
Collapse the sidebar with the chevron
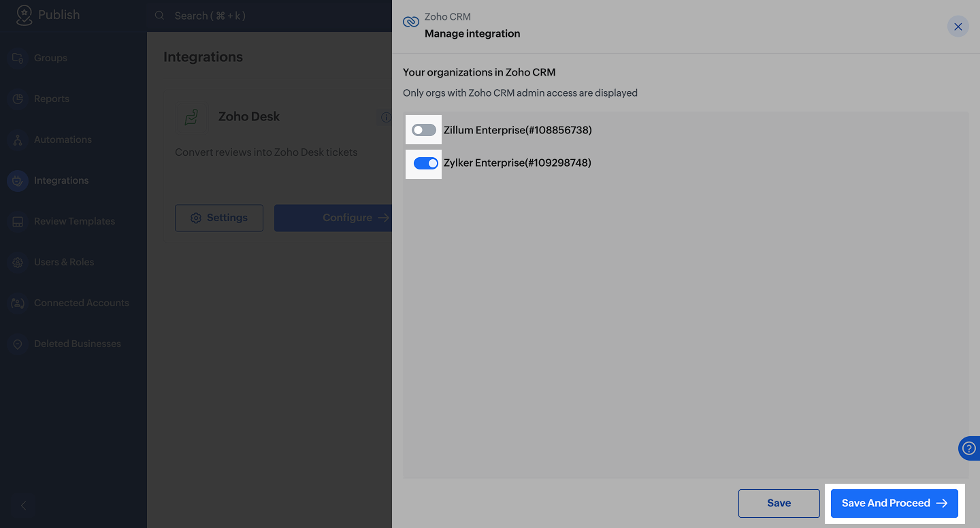[24, 506]
